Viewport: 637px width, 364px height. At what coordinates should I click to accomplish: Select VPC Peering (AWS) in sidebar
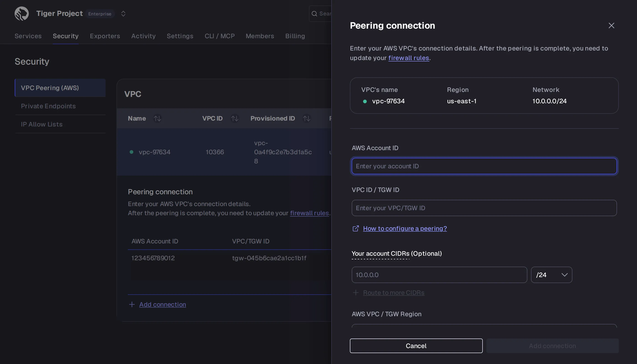click(60, 88)
